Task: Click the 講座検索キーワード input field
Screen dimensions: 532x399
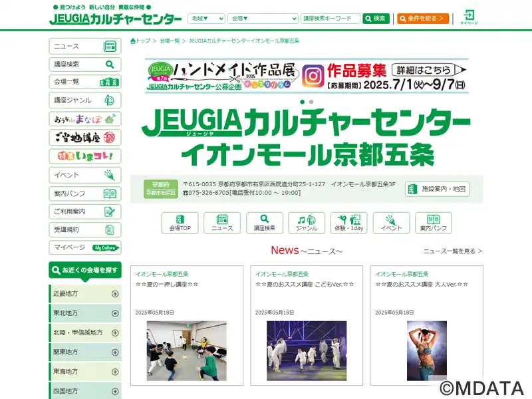Action: coord(330,19)
